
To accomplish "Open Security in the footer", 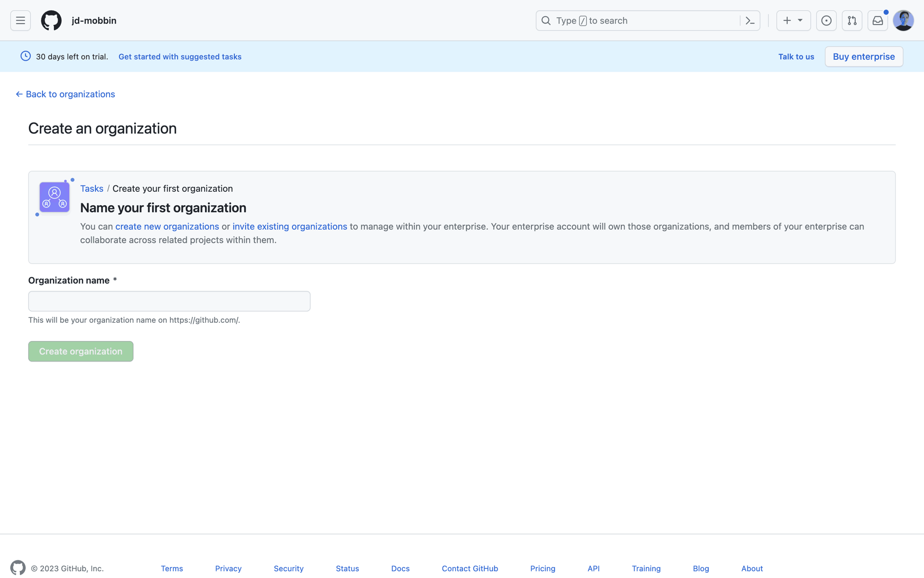I will (x=289, y=568).
